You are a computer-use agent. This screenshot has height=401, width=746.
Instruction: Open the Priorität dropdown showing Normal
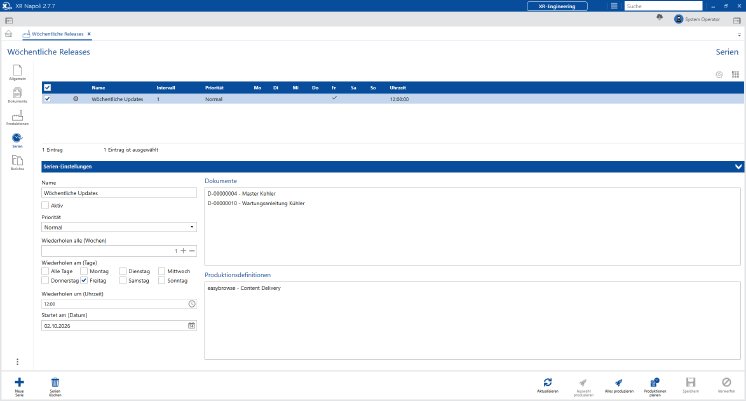[x=119, y=227]
